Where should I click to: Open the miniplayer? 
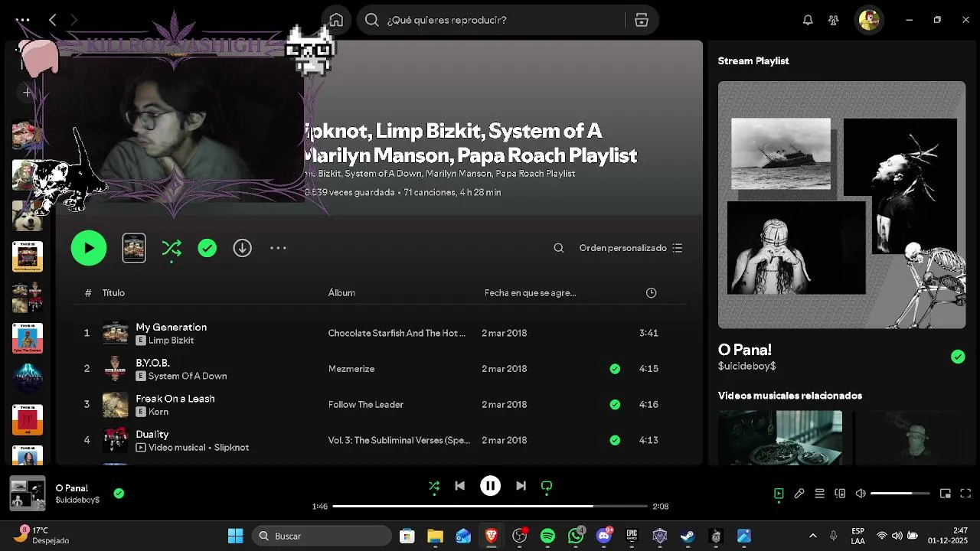click(x=946, y=494)
